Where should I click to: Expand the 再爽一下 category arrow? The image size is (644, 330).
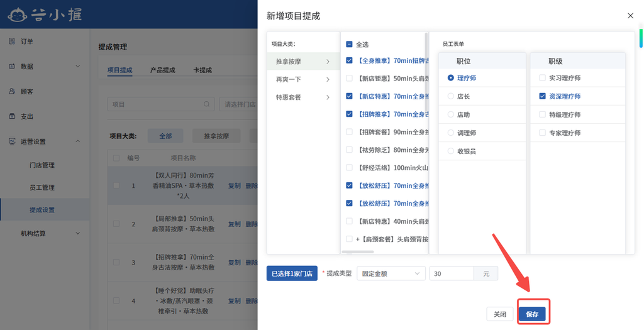328,79
